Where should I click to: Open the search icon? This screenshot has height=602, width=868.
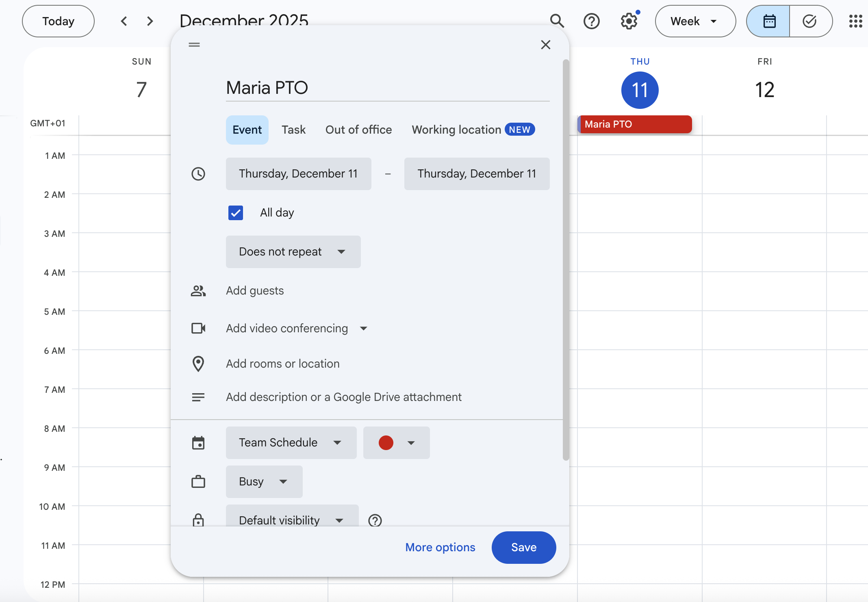[x=557, y=21]
